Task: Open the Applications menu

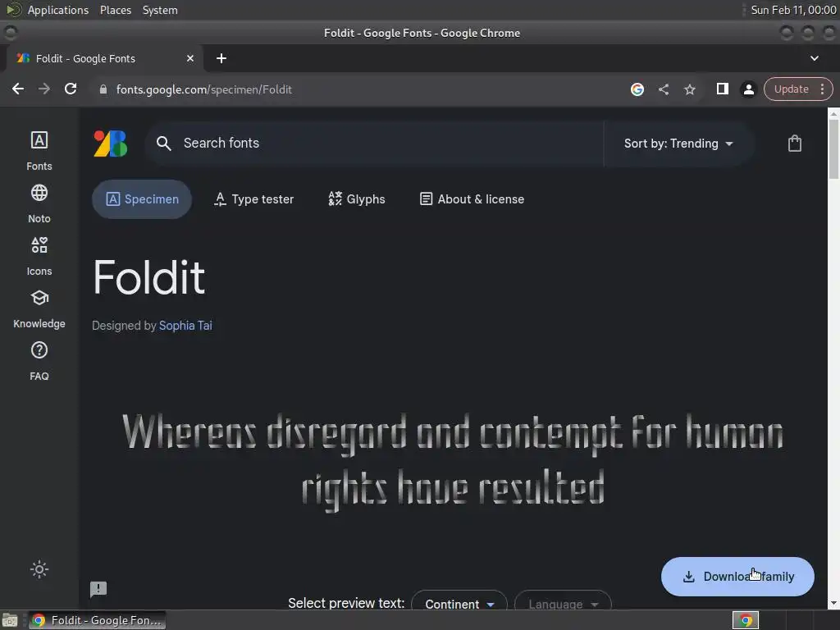Action: pos(58,10)
